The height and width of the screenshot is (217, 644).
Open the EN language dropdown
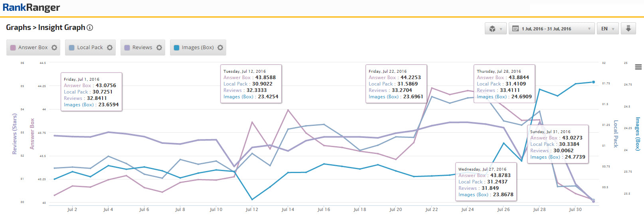click(x=608, y=29)
